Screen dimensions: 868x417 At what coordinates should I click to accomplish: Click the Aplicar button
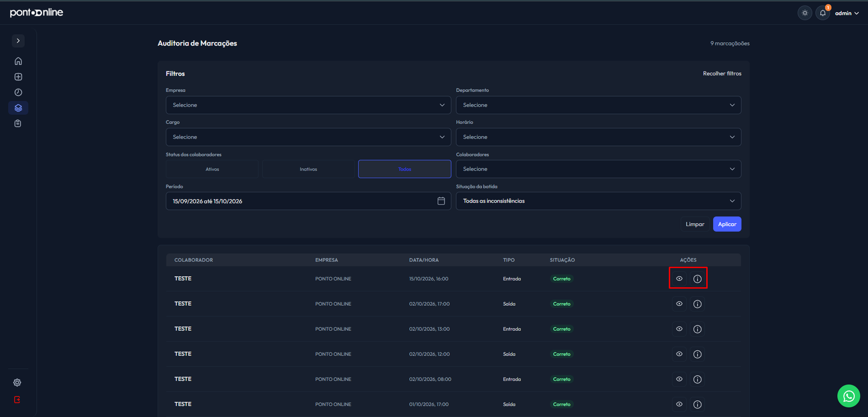click(x=727, y=224)
